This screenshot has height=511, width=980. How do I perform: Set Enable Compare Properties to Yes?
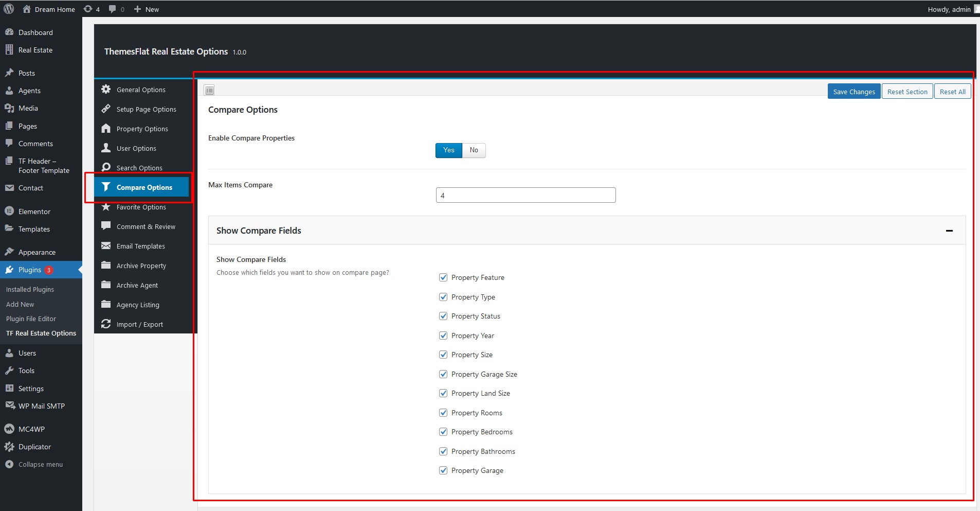coord(449,150)
